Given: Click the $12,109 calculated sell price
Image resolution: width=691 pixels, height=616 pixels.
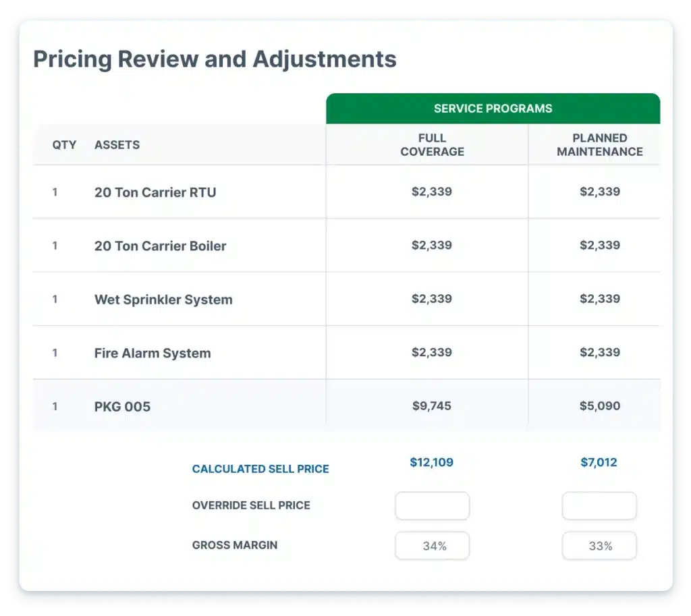Looking at the screenshot, I should pyautogui.click(x=432, y=463).
